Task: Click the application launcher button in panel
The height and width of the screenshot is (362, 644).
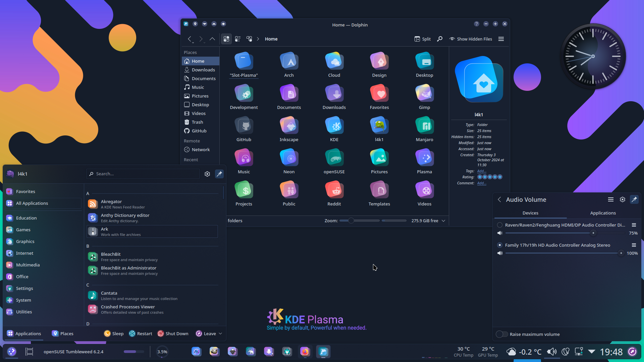Action: point(12,352)
